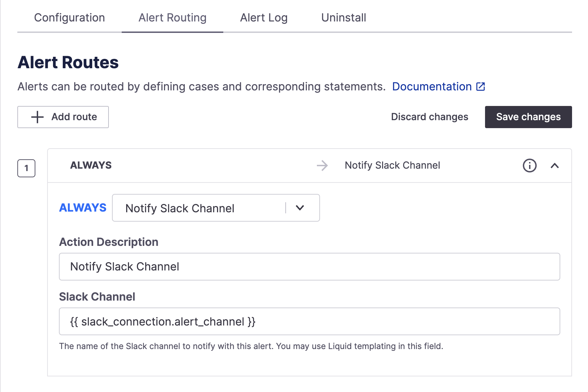Switch to the Alert Log tab
The image size is (588, 392).
(x=264, y=18)
